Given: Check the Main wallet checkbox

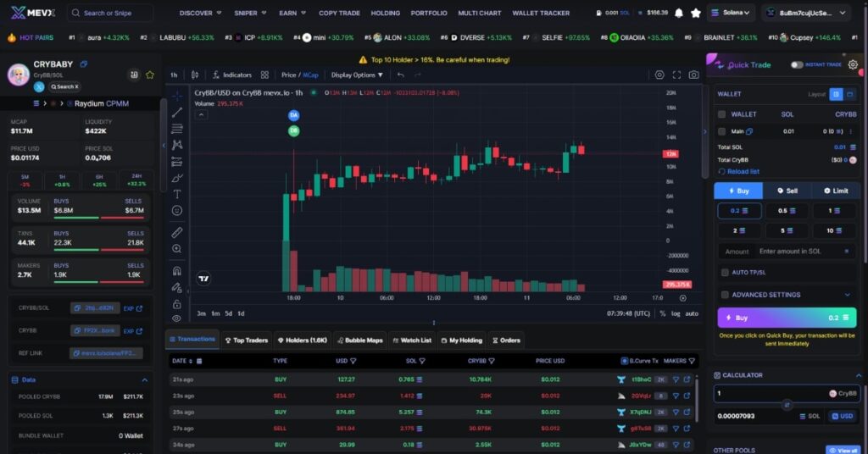Looking at the screenshot, I should (722, 131).
